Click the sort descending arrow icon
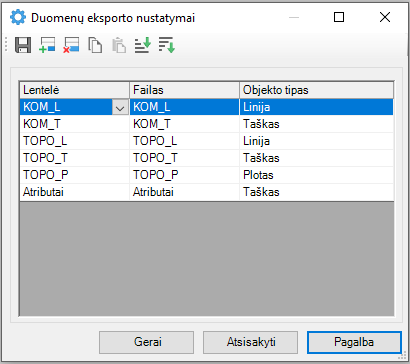Screen dimensions: 410x364 (x=167, y=45)
